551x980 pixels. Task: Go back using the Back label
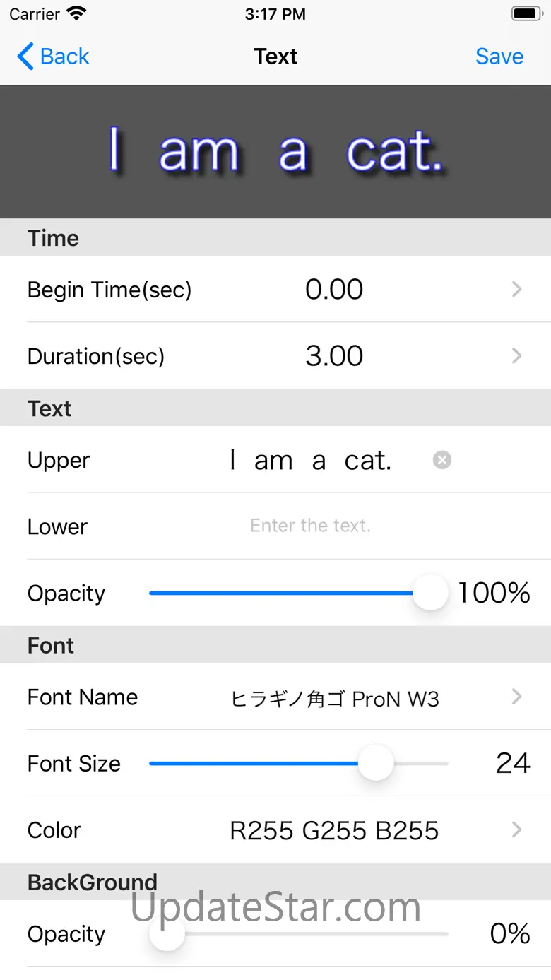(x=65, y=57)
